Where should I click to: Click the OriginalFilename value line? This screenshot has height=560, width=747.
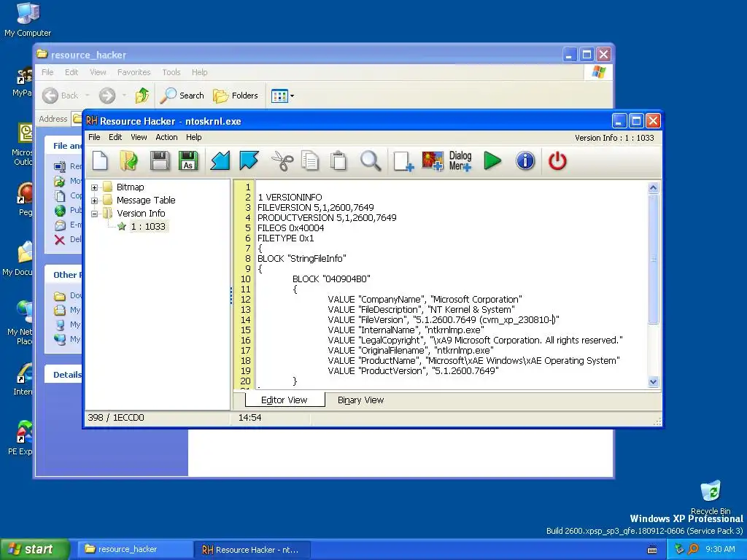coord(411,351)
